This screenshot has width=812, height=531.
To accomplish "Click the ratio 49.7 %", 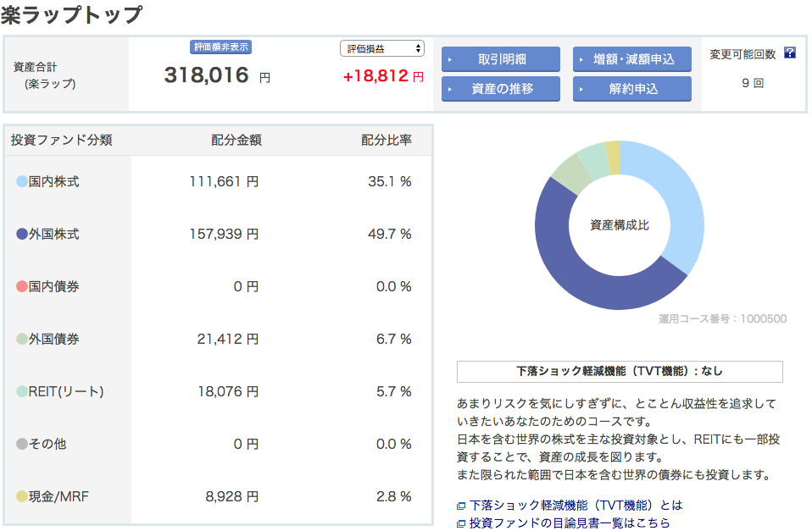I will point(390,234).
